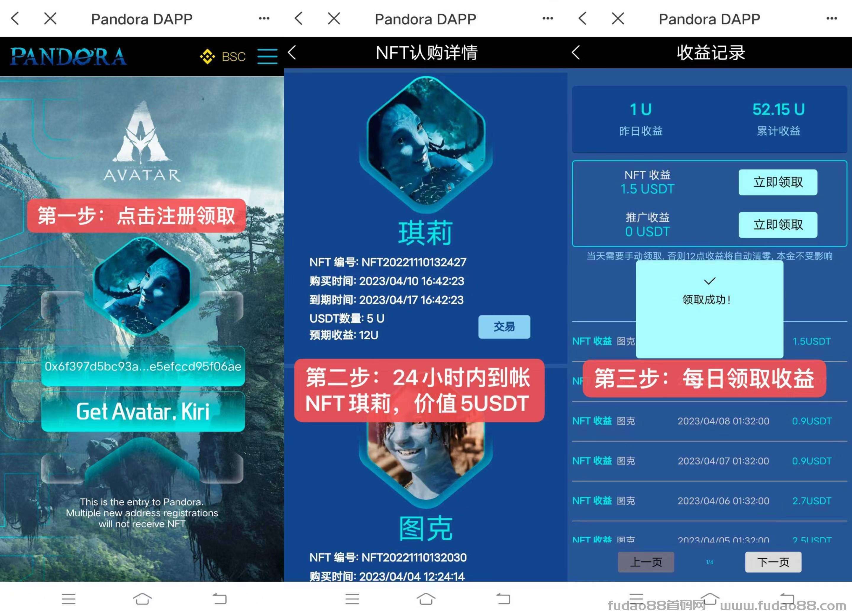Click 到期时间 2023/04/17 16:42:23 line
The image size is (852, 616).
coord(386,299)
